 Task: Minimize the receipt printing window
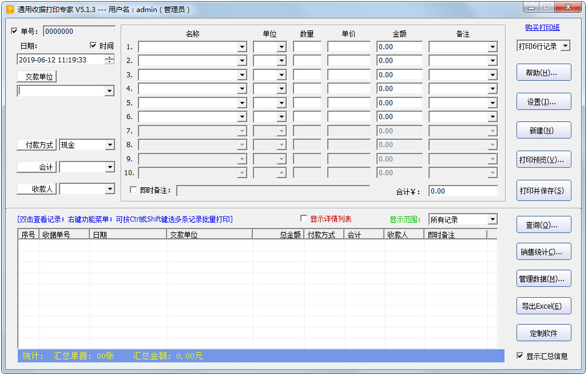click(531, 7)
